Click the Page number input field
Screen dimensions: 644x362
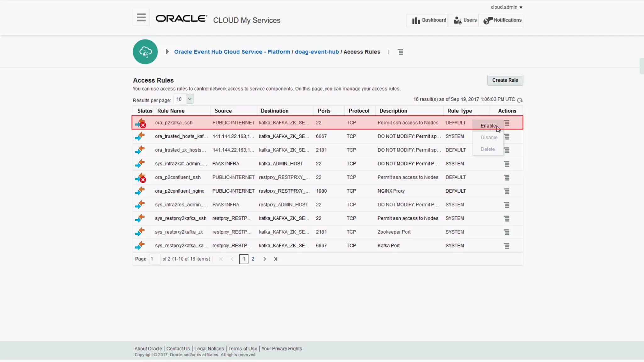154,259
